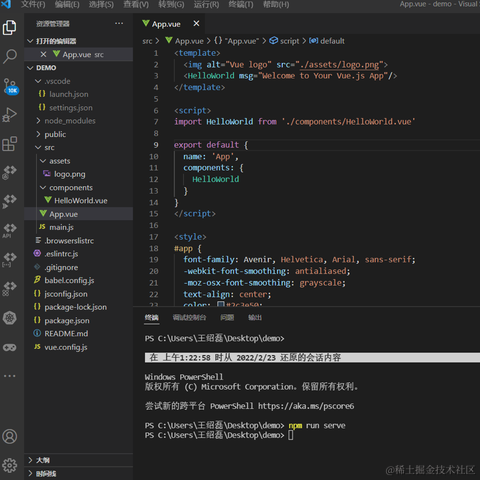Open the Search view in activity bar
This screenshot has height=480, width=480.
pyautogui.click(x=10, y=56)
